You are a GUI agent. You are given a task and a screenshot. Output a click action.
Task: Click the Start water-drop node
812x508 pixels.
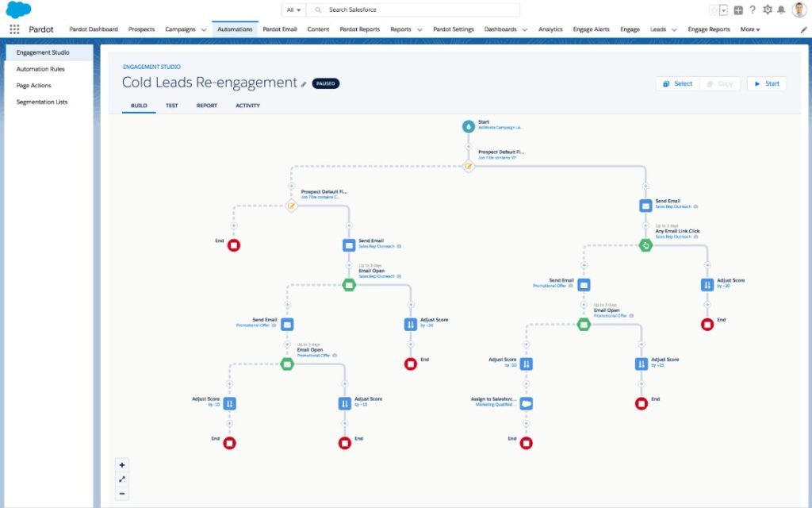(468, 126)
